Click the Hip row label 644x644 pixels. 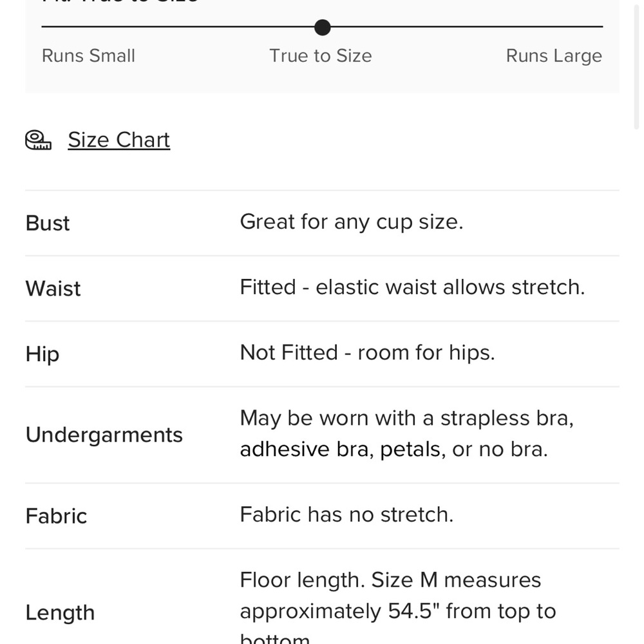tap(43, 354)
